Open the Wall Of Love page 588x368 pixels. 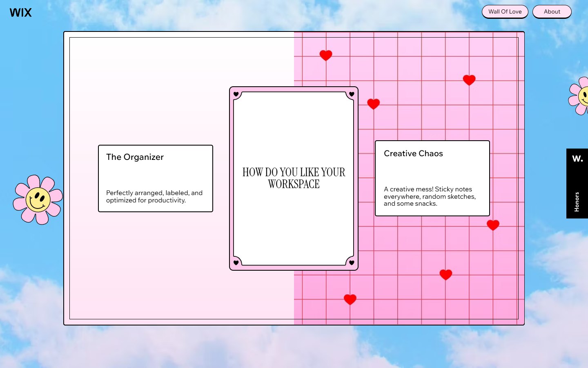click(505, 11)
